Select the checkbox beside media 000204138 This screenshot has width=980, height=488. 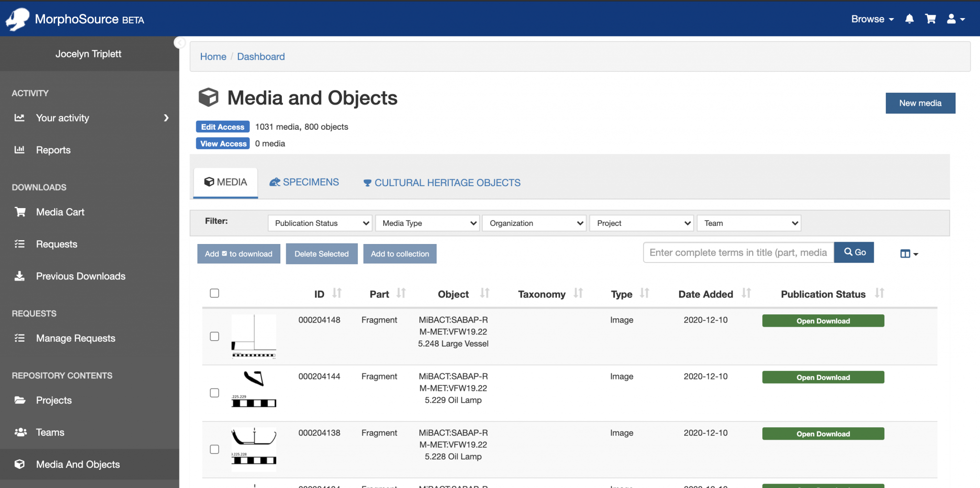click(x=214, y=449)
